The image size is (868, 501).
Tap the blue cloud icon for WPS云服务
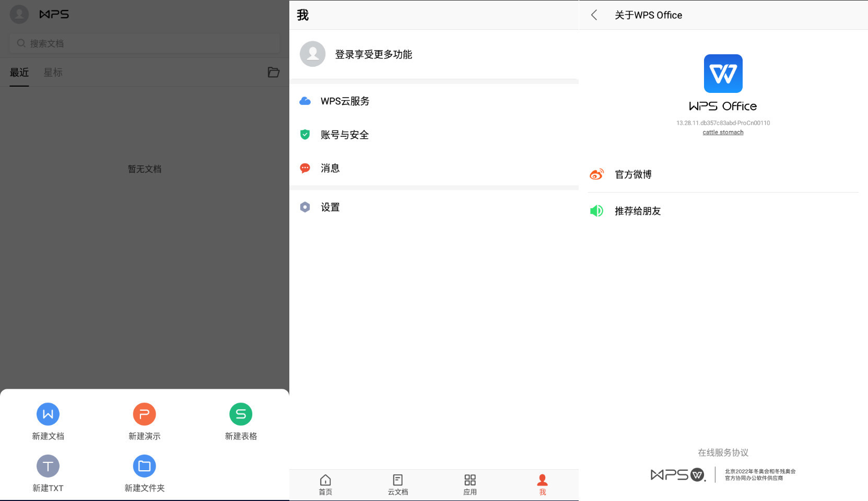click(305, 101)
